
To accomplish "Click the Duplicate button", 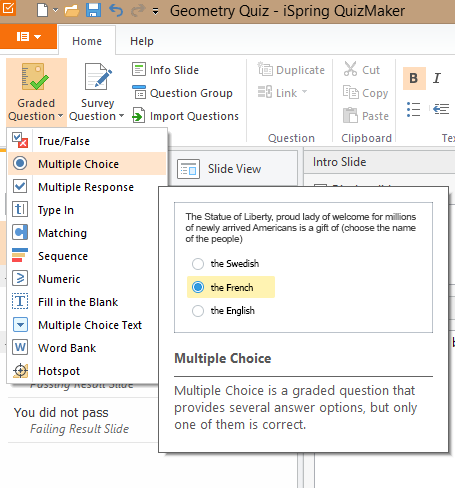I will (x=291, y=70).
